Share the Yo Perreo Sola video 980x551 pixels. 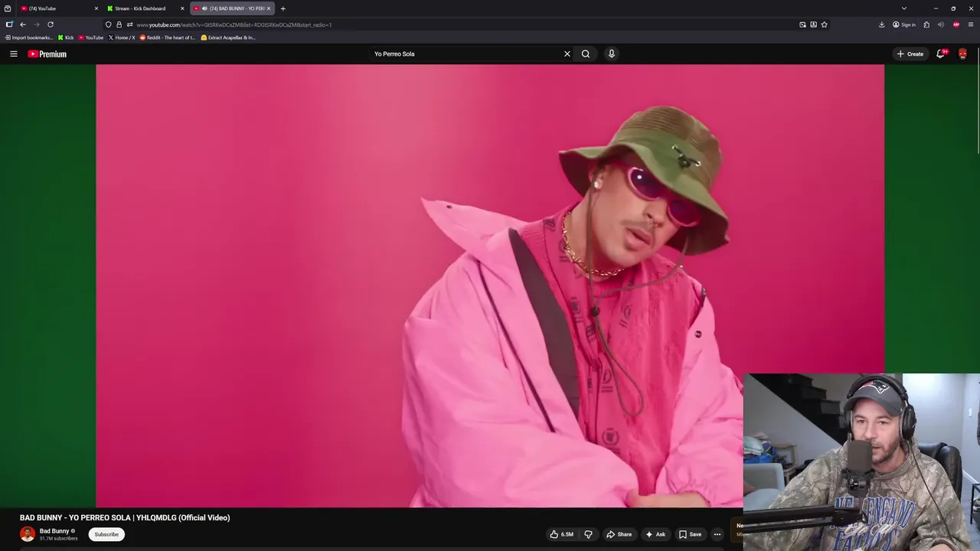pyautogui.click(x=619, y=534)
